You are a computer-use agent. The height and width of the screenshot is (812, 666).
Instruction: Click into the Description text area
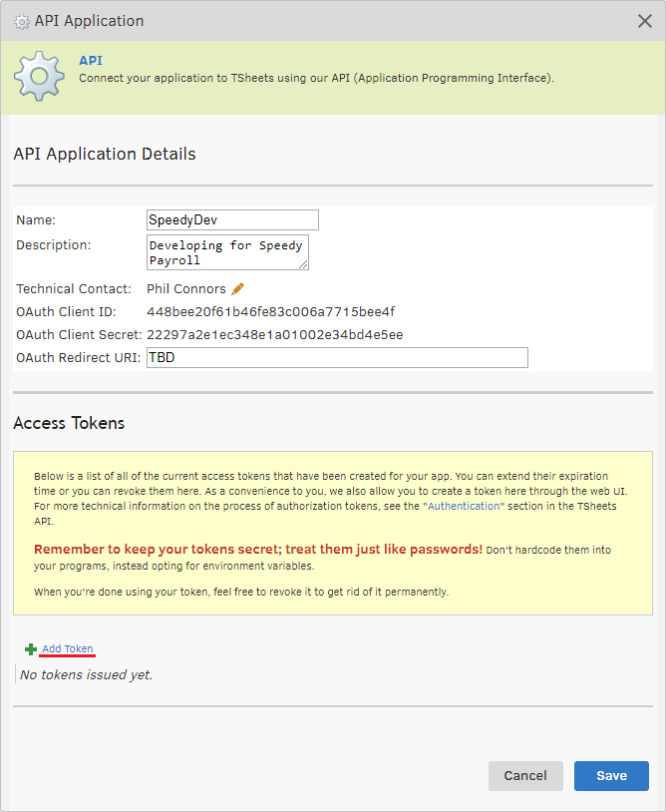click(x=227, y=252)
